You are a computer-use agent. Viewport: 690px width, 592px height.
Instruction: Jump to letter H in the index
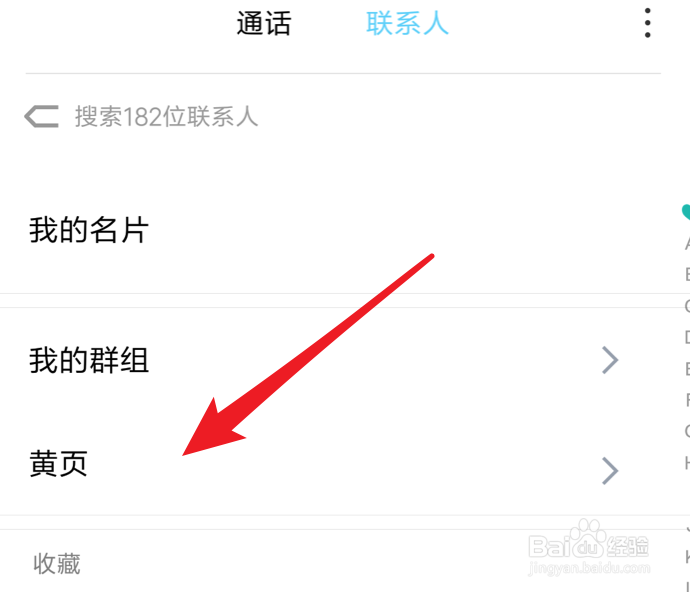(687, 463)
